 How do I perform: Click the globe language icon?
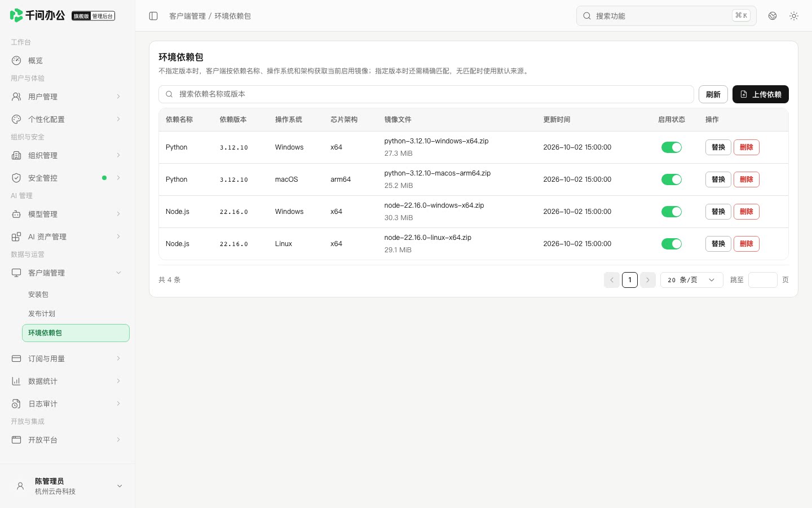pos(773,16)
